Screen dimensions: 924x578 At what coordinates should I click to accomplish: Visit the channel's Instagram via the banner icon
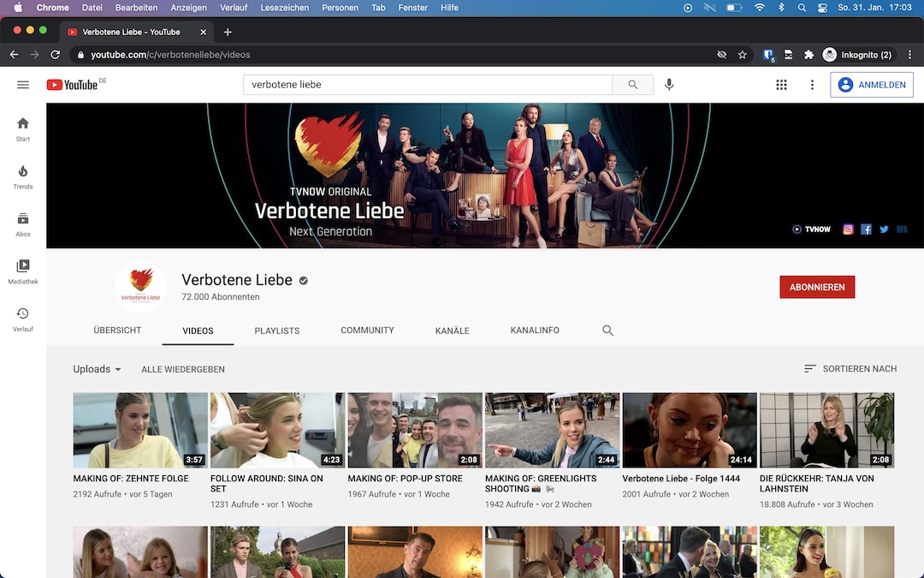[848, 229]
